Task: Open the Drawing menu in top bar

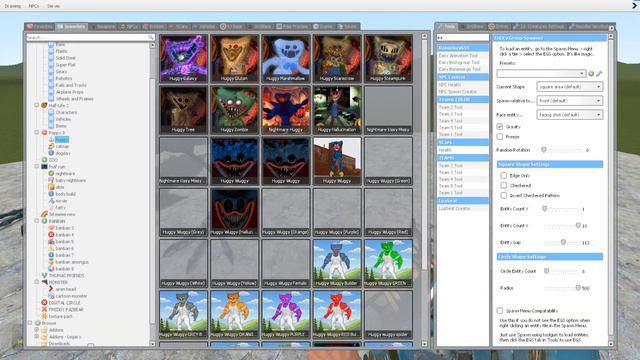Action: (x=13, y=6)
